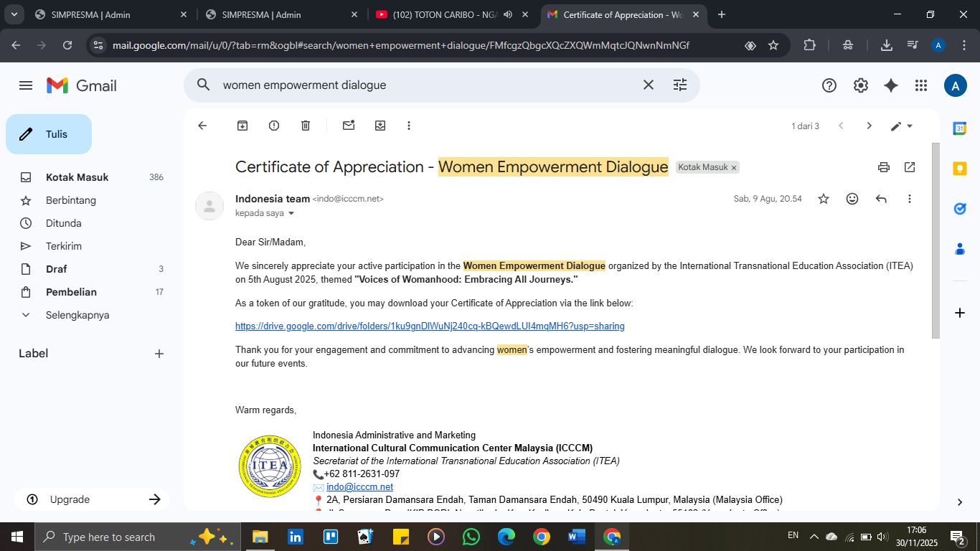Expand Selengkapnya in the sidebar

tap(77, 315)
